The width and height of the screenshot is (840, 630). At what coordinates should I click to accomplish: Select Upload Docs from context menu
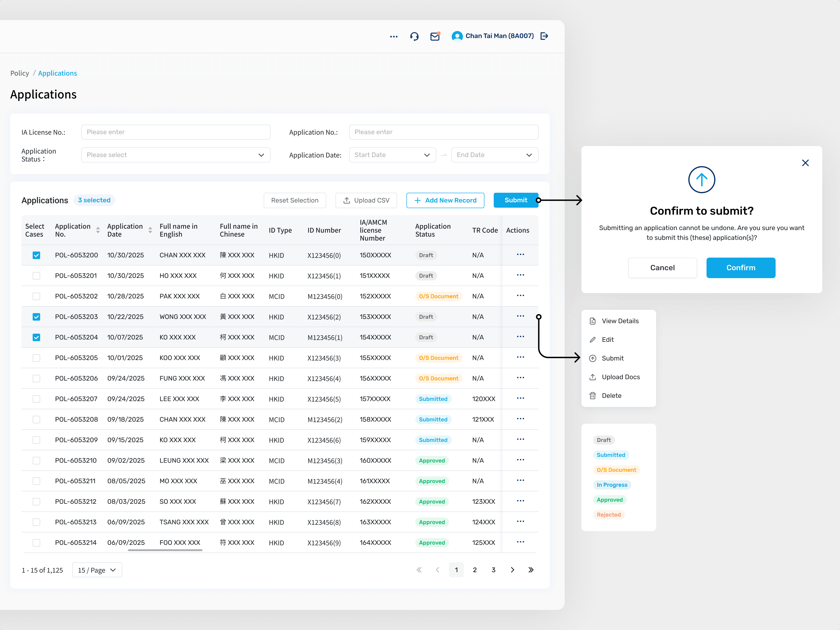click(620, 377)
